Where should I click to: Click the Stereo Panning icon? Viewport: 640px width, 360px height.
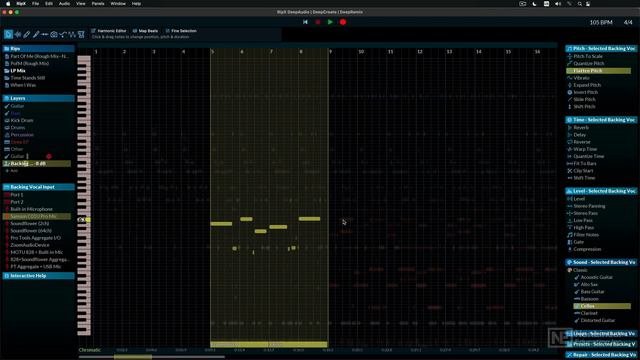coord(569,206)
